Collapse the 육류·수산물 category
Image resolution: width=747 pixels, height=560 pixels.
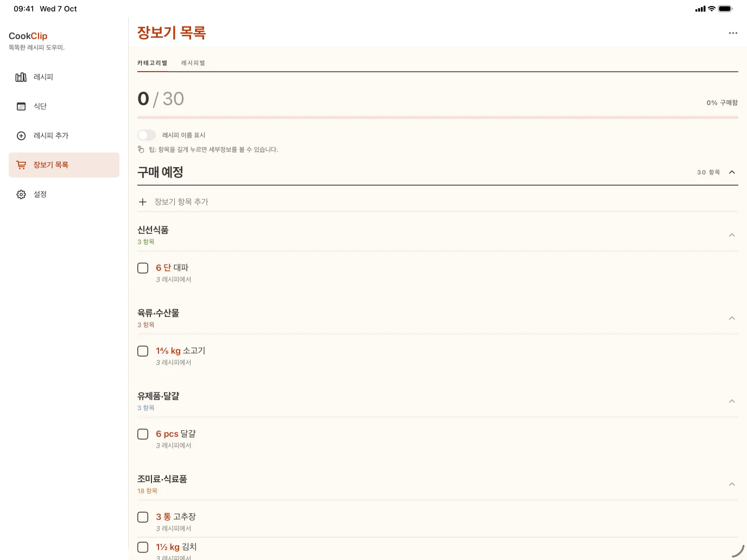(732, 318)
